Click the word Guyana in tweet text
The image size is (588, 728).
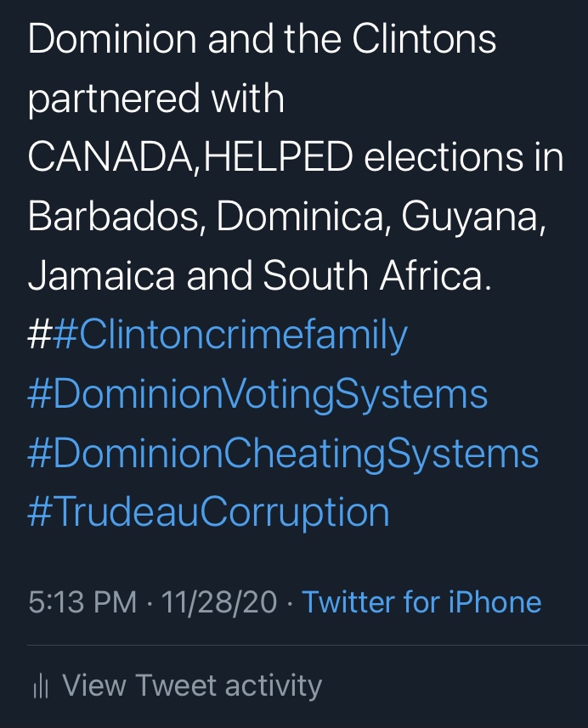click(472, 217)
